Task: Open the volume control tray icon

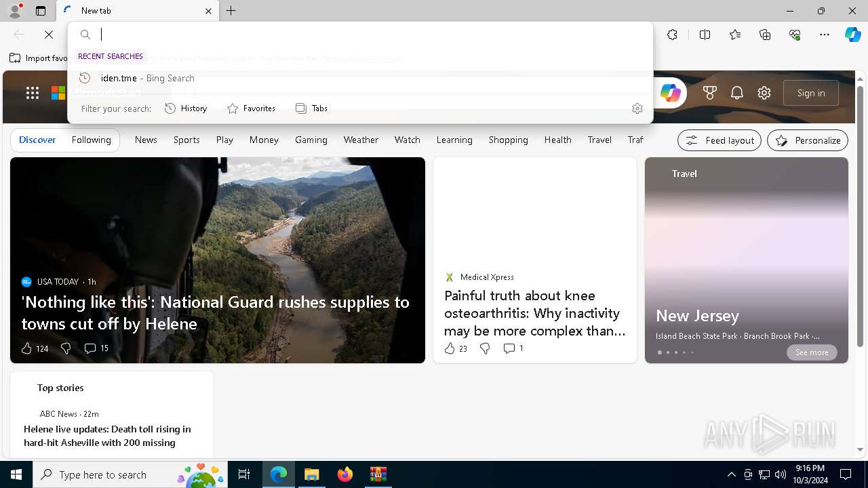Action: point(780,474)
